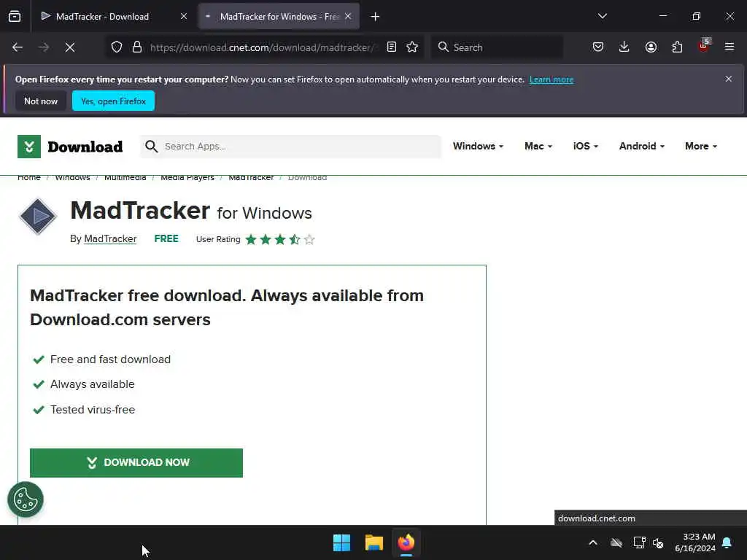Open the Save to Pocket icon
This screenshot has height=560, width=747.
pos(598,47)
